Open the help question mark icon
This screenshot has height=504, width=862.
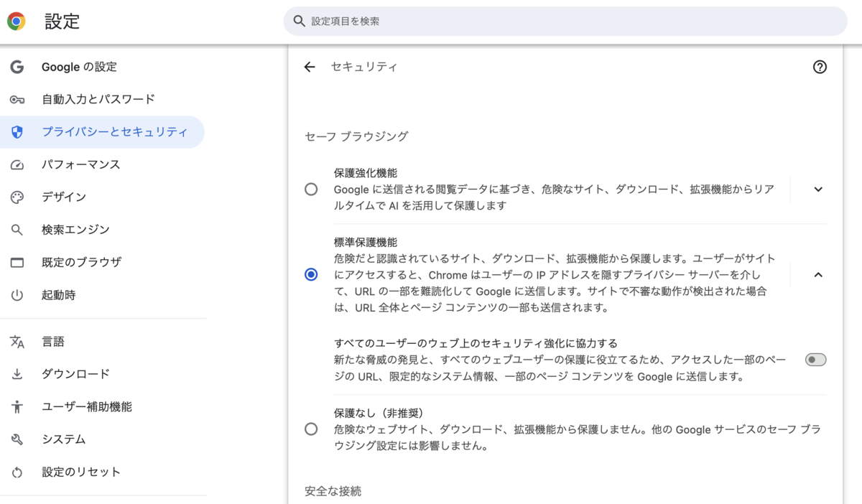click(x=820, y=67)
